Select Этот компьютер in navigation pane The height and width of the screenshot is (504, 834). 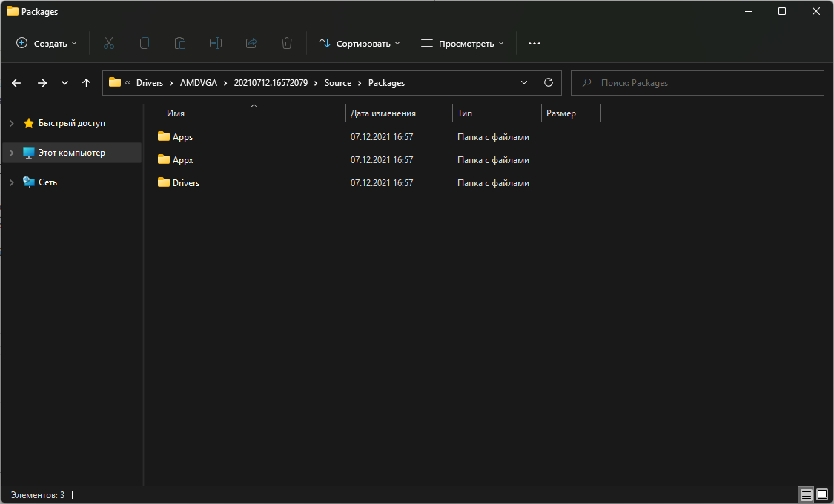click(x=72, y=153)
